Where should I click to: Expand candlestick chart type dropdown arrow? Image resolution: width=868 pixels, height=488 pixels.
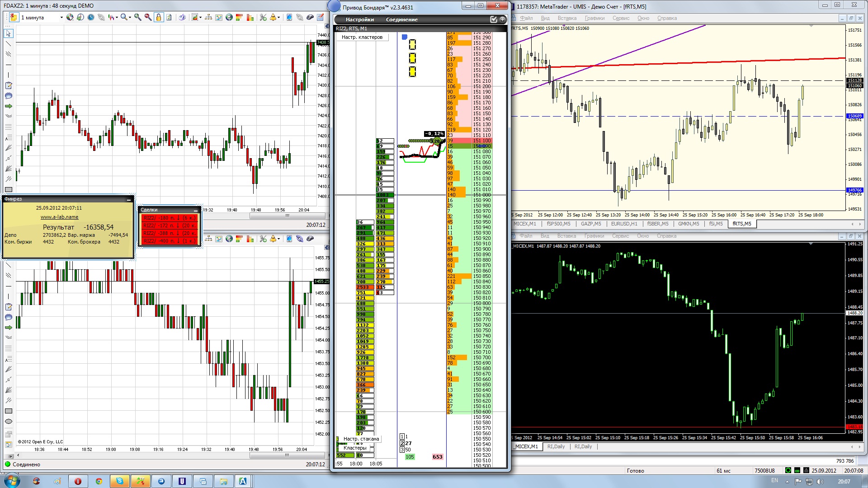pos(117,18)
